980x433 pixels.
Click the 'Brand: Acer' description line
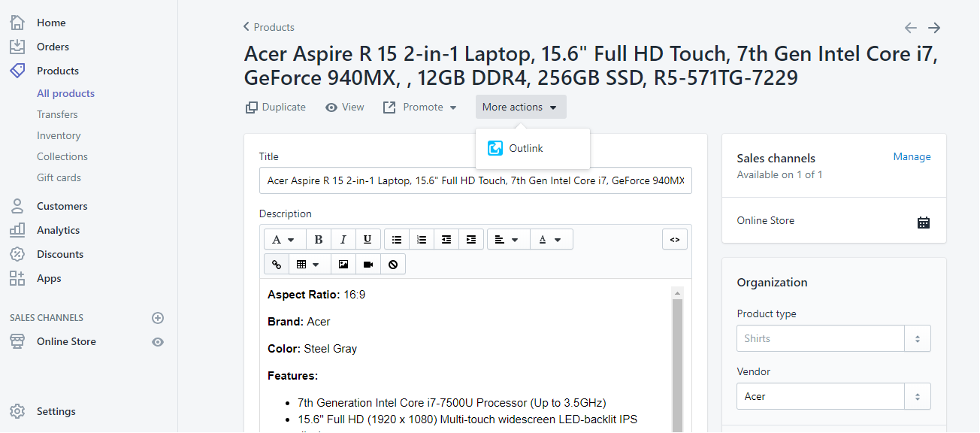point(299,322)
